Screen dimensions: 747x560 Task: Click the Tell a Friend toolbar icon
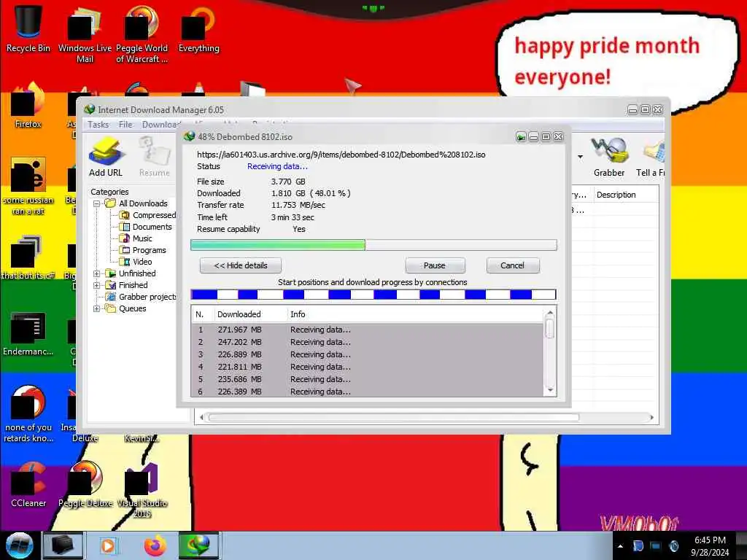[x=651, y=157]
